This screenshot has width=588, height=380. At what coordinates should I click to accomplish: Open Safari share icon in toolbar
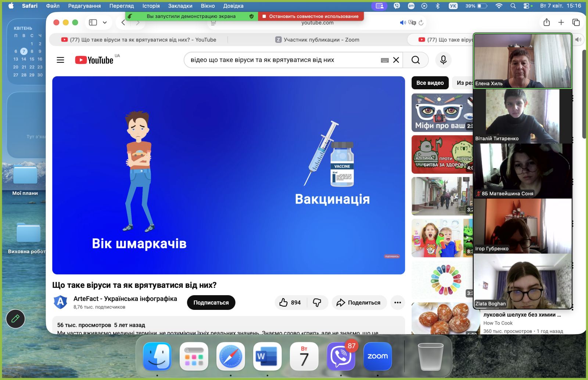coord(546,22)
